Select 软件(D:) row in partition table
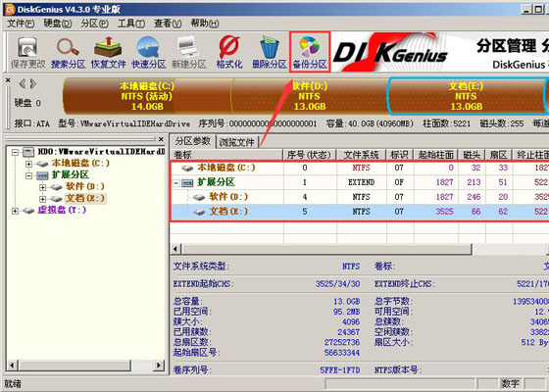This screenshot has height=392, width=549. [360, 197]
